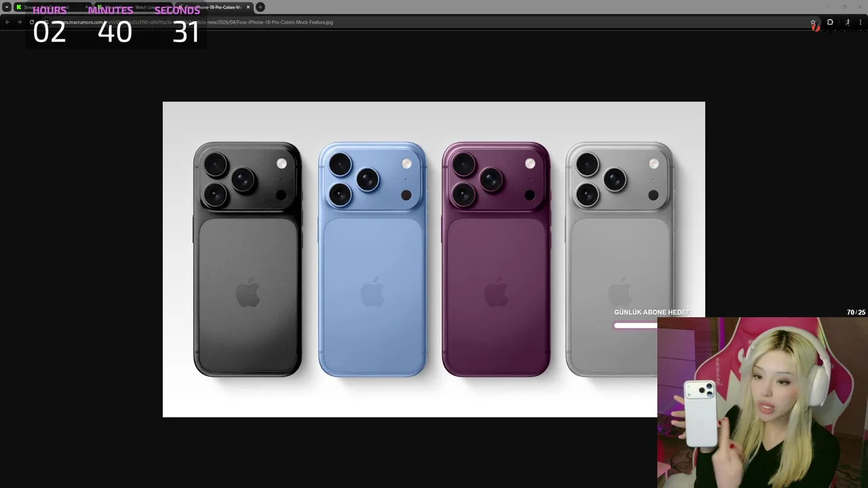Minimize the browser window
This screenshot has height=488, width=868.
pyautogui.click(x=829, y=7)
